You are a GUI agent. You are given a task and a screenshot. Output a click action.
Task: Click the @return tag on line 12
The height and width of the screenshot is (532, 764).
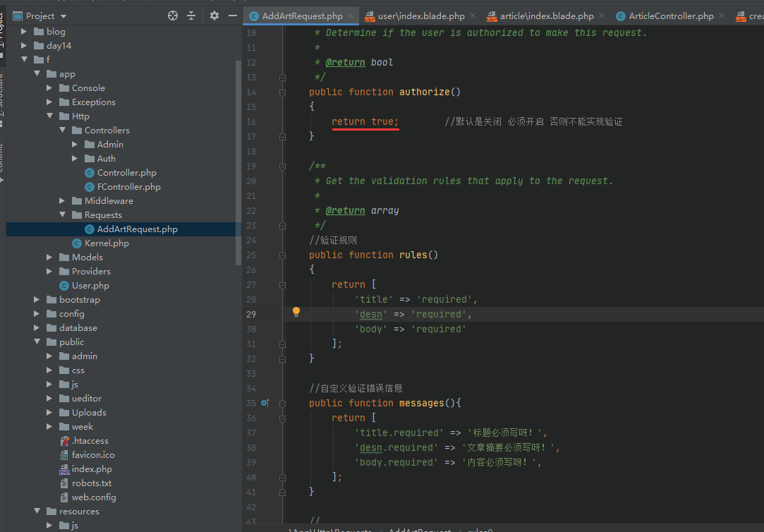coord(346,62)
